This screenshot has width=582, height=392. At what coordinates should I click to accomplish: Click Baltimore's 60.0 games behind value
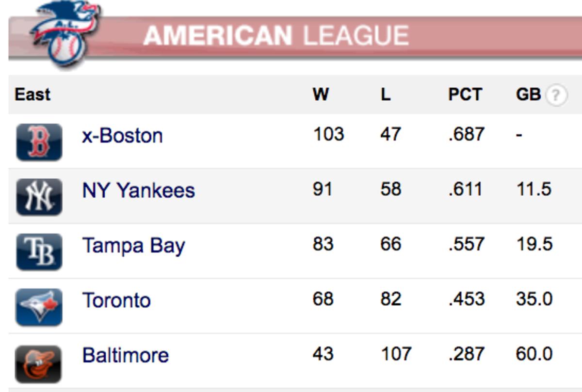point(534,354)
